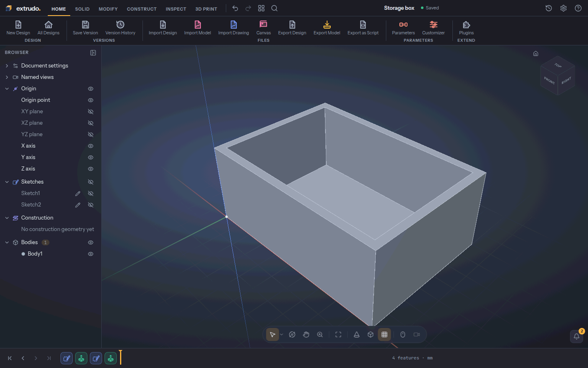Click the search magnifier icon

point(274,8)
